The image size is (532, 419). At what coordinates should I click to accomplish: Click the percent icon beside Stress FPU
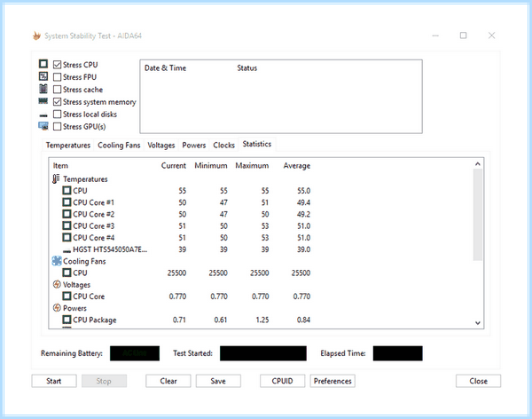[43, 76]
